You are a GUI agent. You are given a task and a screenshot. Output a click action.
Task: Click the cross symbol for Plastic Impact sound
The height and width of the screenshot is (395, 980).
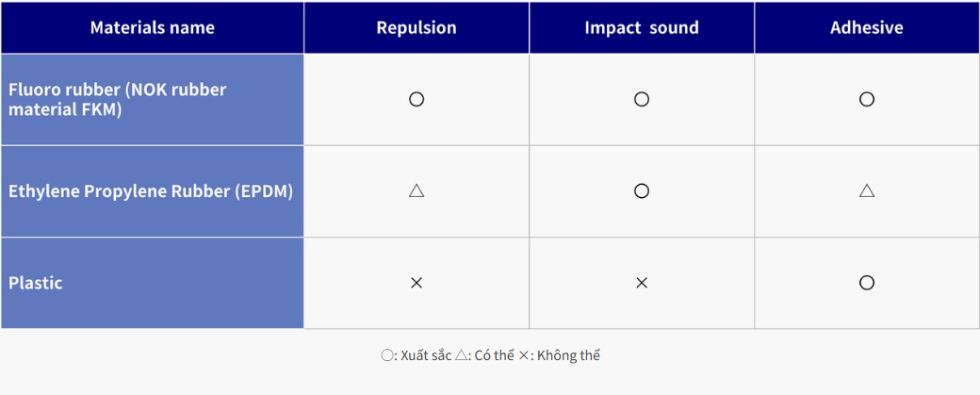642,283
